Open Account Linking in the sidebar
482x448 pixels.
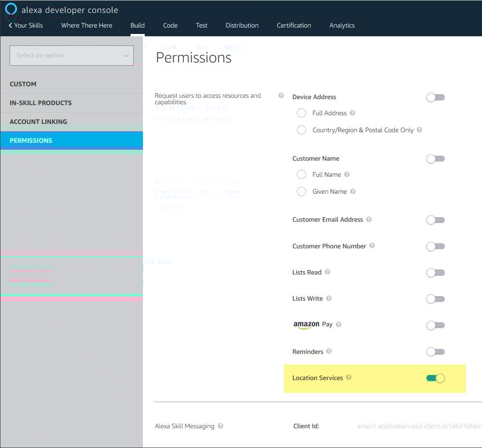click(x=38, y=122)
